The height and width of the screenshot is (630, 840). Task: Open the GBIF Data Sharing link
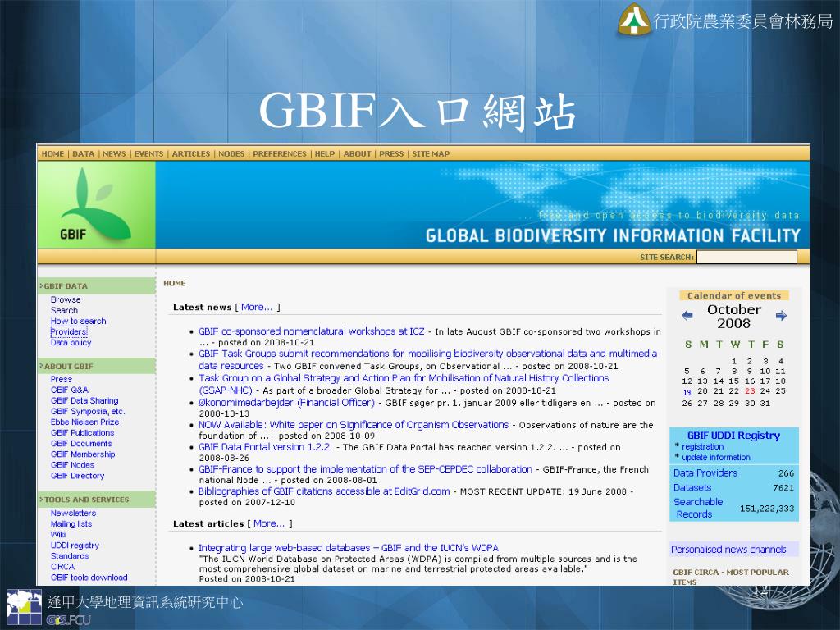[x=84, y=400]
